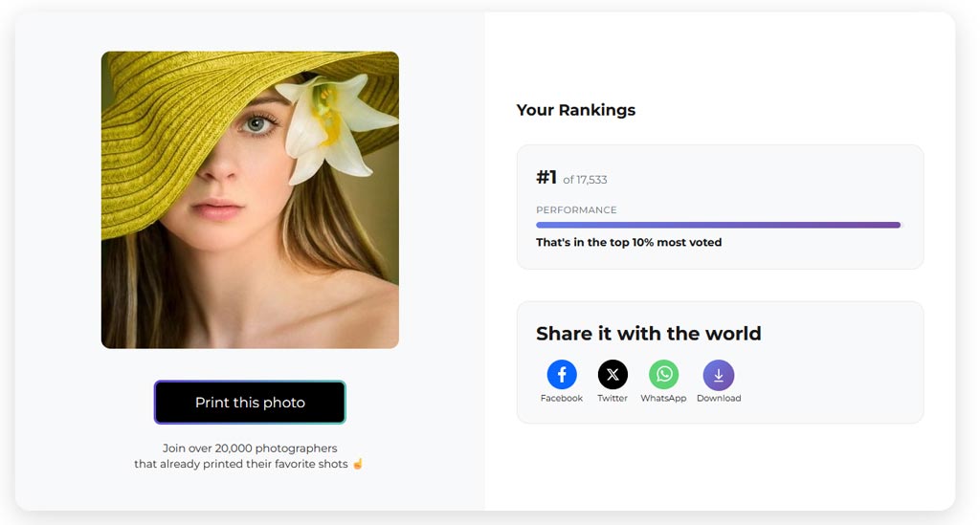Viewport: 980px width, 525px height.
Task: Click the Twitter text label
Action: tap(612, 399)
